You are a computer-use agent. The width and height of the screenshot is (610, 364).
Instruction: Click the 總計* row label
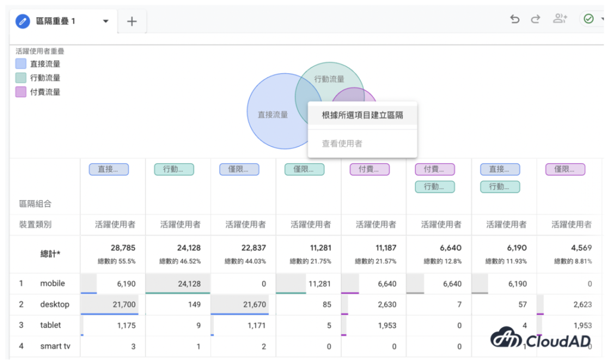pyautogui.click(x=50, y=254)
